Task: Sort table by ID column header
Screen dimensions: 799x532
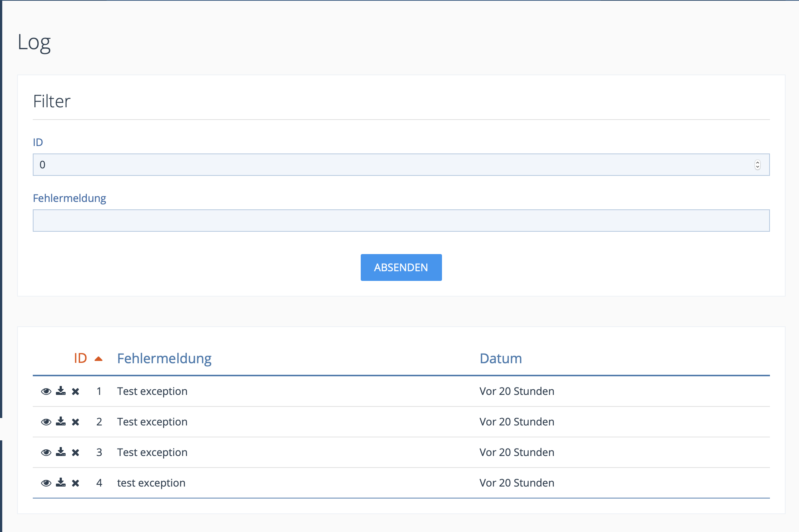Action: click(x=80, y=358)
